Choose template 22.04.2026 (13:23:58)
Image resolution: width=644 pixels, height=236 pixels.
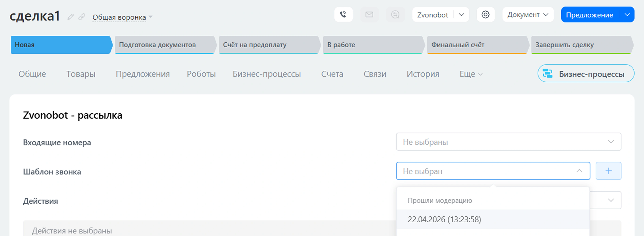(493, 219)
